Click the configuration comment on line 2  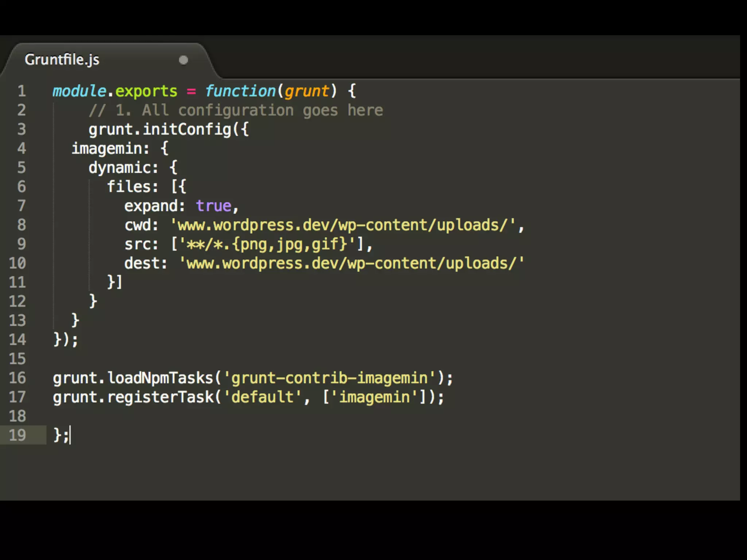pos(236,110)
